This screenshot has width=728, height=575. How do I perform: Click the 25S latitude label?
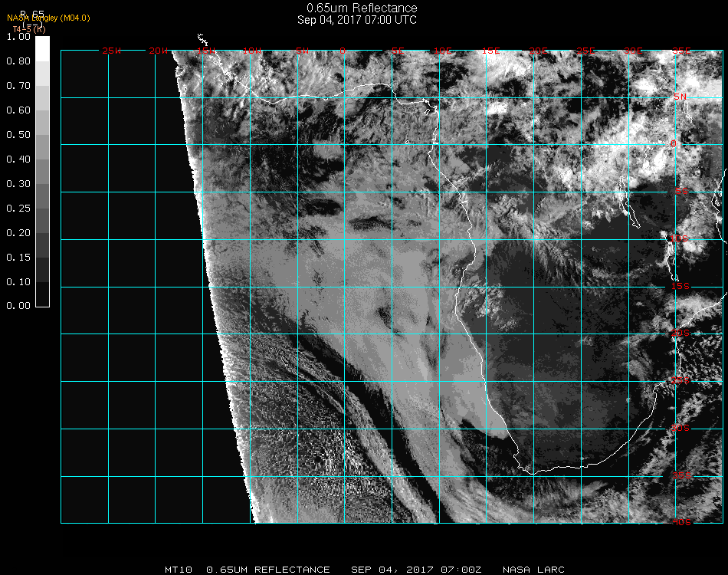click(x=680, y=380)
